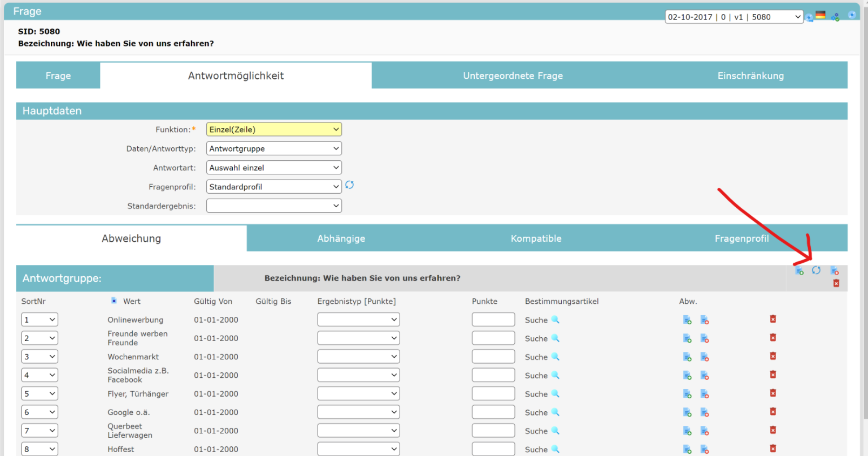Click the Punkte field for Freunde werben Freunde
This screenshot has height=456, width=868.
pos(493,338)
